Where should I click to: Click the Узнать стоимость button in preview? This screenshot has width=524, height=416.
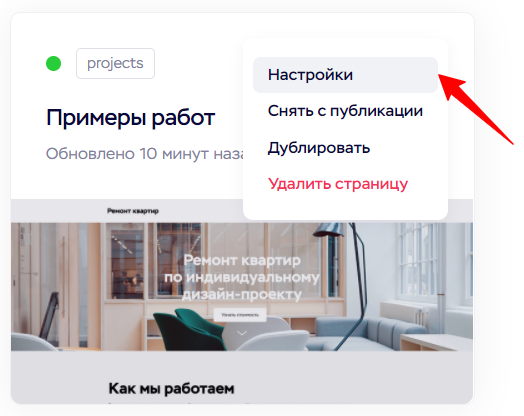(x=240, y=315)
